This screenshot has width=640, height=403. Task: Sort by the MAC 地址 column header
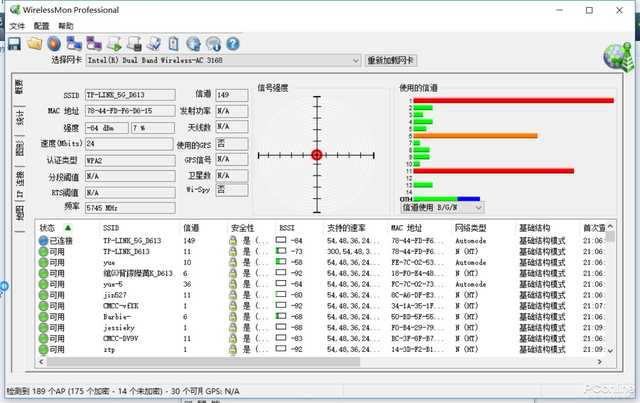(407, 228)
